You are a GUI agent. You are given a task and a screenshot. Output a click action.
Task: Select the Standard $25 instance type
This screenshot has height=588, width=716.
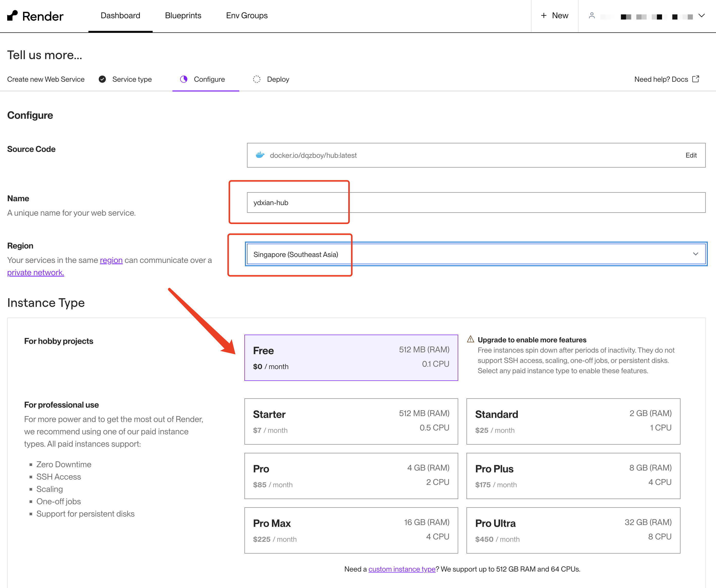(573, 421)
